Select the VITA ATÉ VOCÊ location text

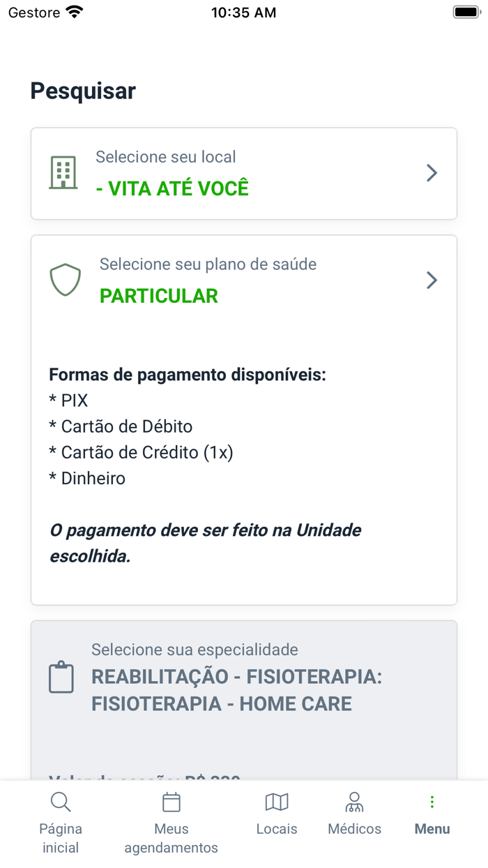(174, 188)
